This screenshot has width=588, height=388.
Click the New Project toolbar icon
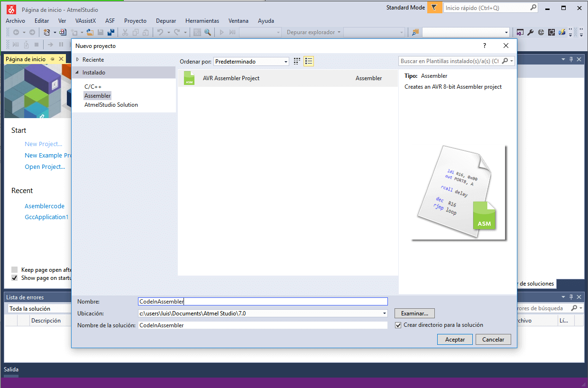[x=47, y=32]
